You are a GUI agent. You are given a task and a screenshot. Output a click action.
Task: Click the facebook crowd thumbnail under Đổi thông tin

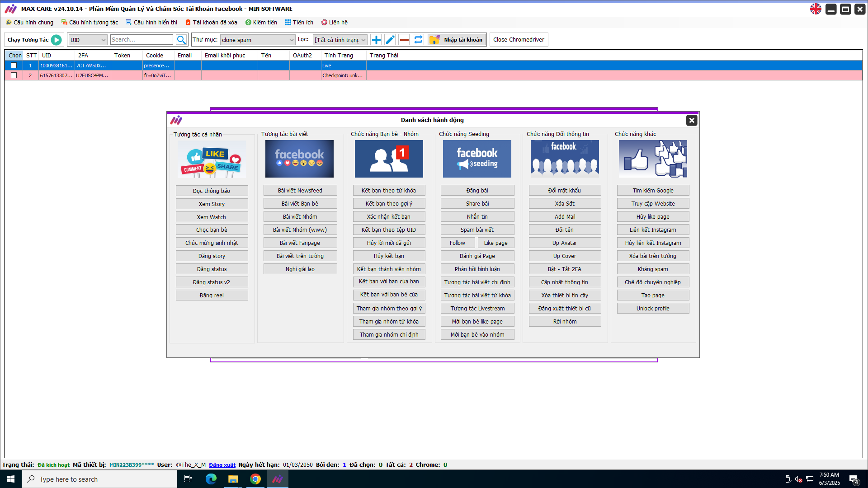click(x=565, y=159)
